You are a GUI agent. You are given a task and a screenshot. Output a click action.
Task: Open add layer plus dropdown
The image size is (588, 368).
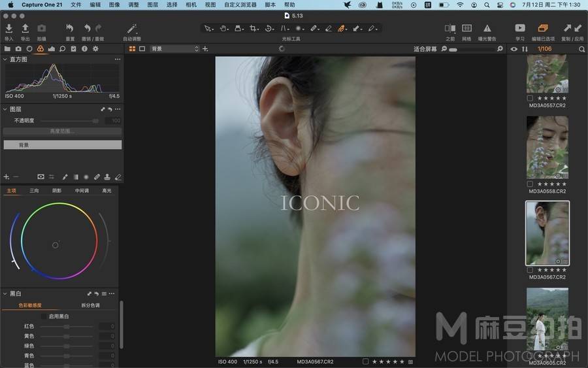point(7,176)
